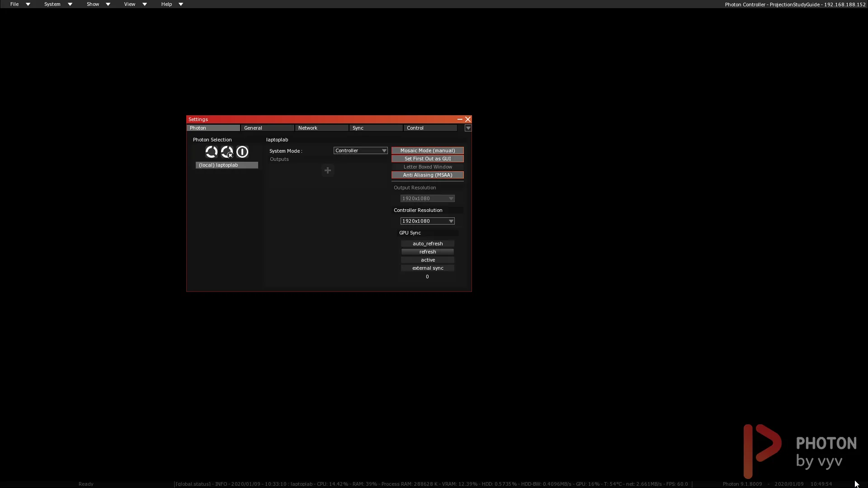
Task: Open the System menu
Action: 58,4
